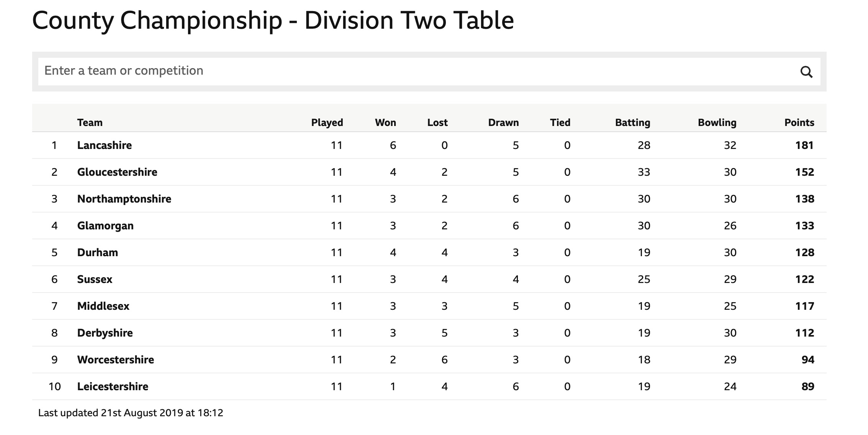Image resolution: width=868 pixels, height=435 pixels.
Task: Click Lancashire's 181 points value
Action: click(804, 145)
